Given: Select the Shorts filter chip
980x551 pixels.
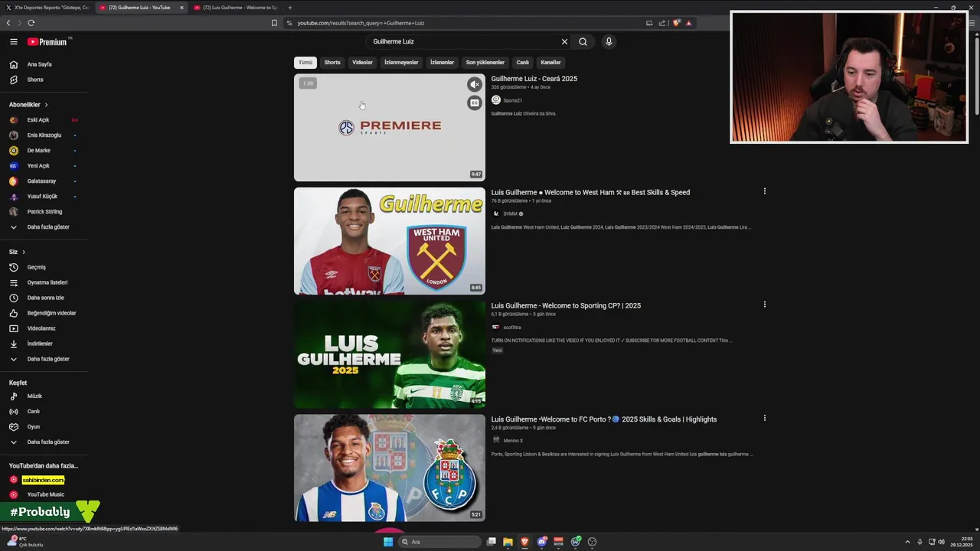Looking at the screenshot, I should tap(332, 63).
